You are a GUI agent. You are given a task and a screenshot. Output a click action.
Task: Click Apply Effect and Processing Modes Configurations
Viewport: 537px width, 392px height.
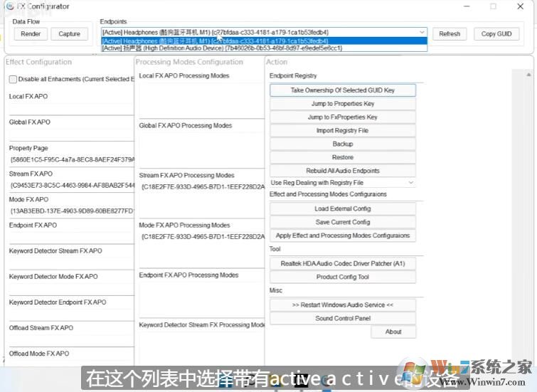(x=343, y=235)
